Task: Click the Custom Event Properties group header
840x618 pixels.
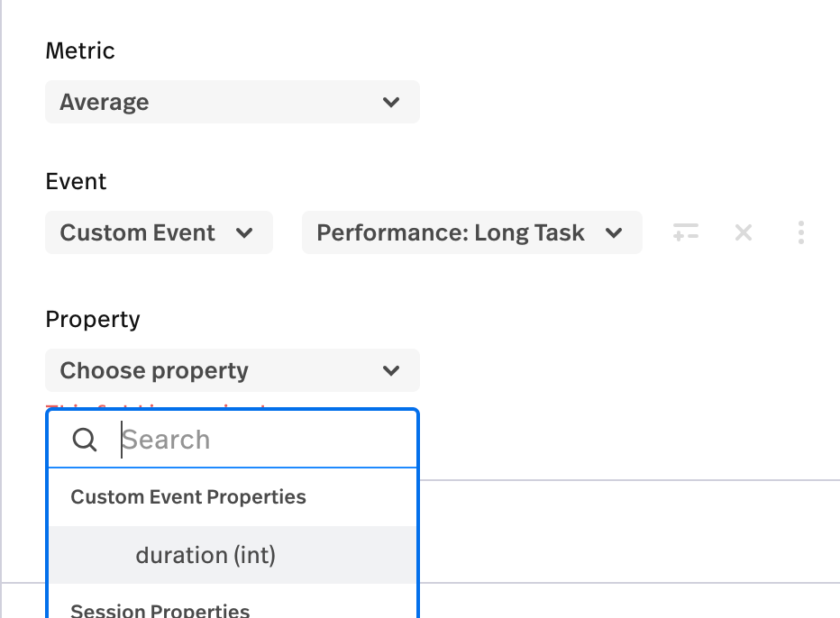Action: [188, 497]
